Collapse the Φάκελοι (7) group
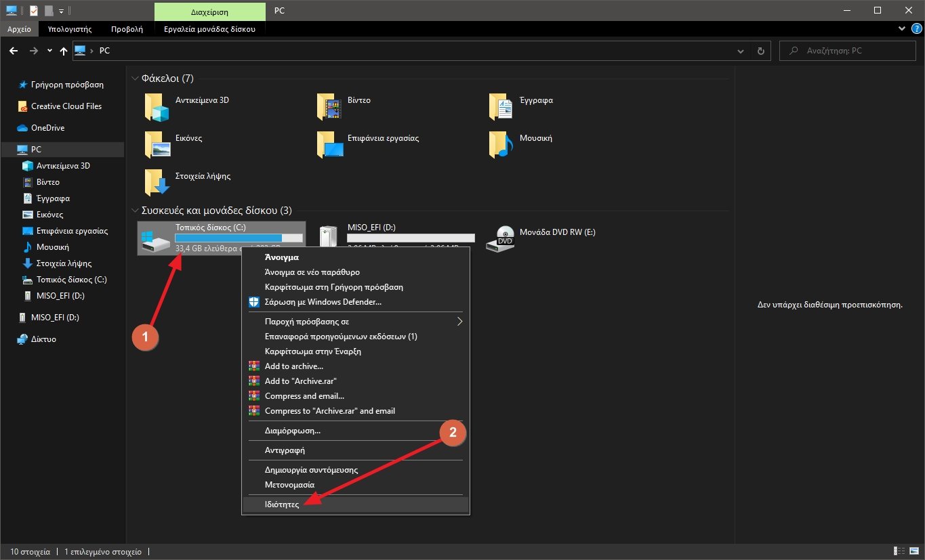925x560 pixels. (136, 79)
